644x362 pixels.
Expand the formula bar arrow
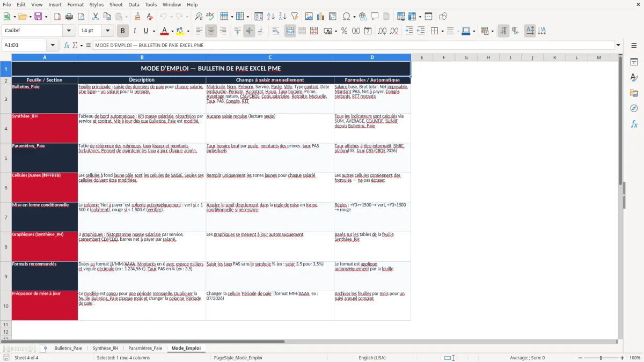[x=618, y=45]
